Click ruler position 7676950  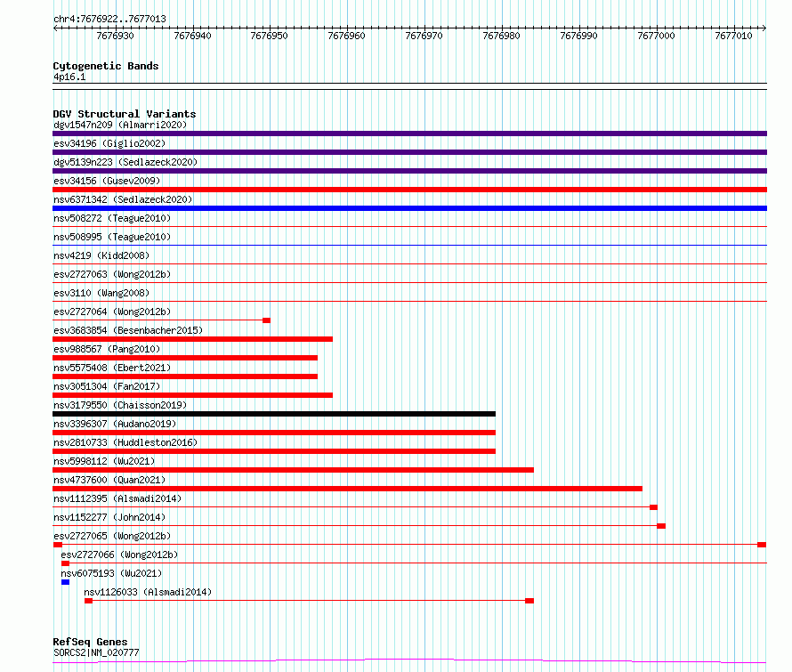tap(270, 36)
